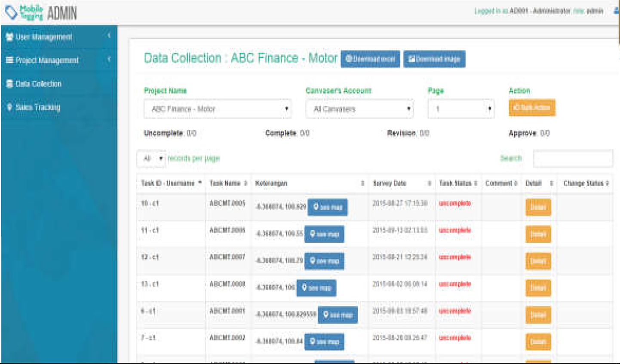Expand the User Management chevron
Image resolution: width=620 pixels, height=364 pixels.
coord(109,36)
